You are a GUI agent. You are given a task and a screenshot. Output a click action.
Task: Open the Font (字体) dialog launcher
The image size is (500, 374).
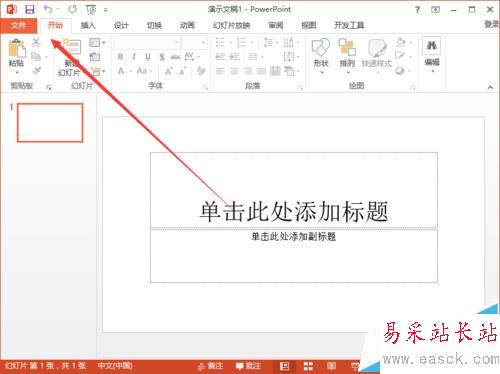(x=205, y=87)
